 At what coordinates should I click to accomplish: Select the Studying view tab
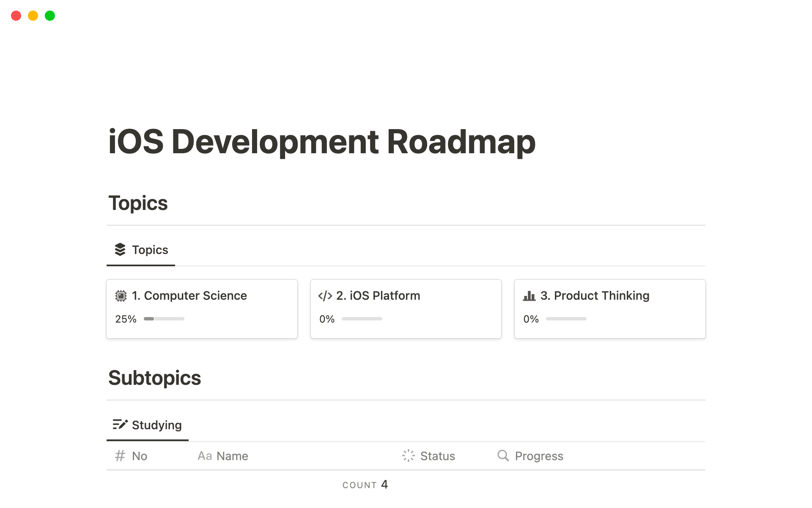[x=156, y=425]
